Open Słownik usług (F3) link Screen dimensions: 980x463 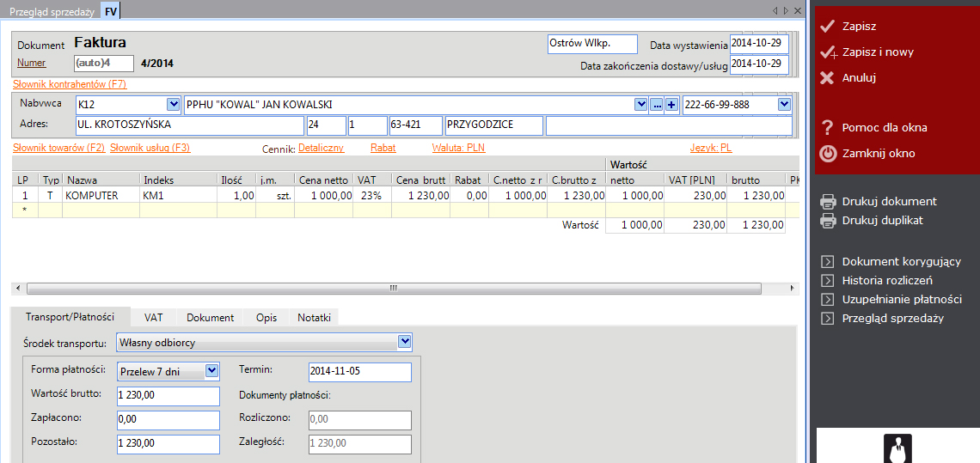[x=150, y=148]
